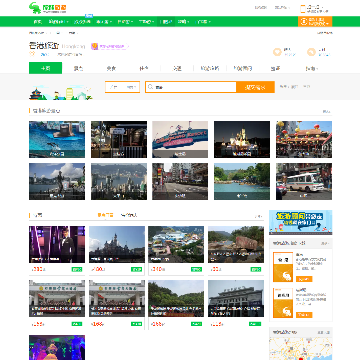
Task: Click the purple badge icon beside the Hongkong title
Action: [95, 46]
